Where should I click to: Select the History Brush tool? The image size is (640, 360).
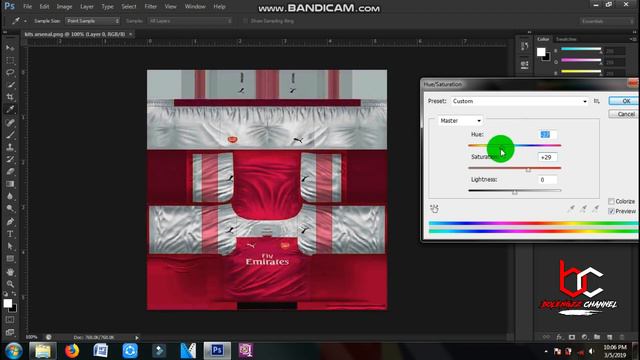10,159
